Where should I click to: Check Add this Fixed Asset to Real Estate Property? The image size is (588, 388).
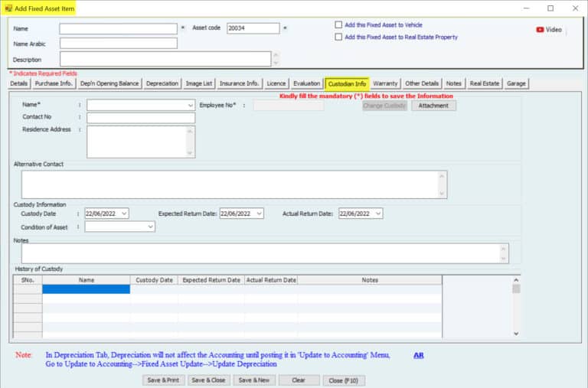pos(338,36)
